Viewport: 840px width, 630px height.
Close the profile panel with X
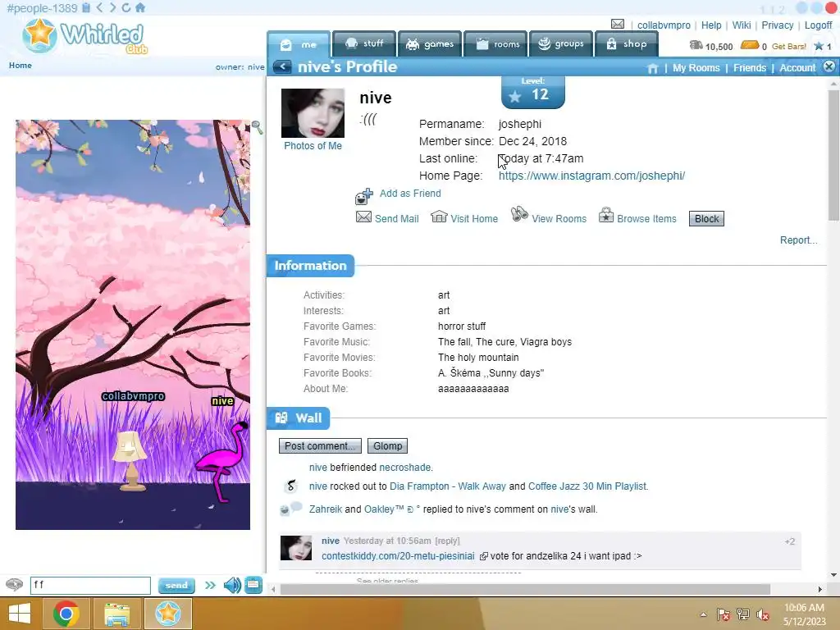(x=829, y=66)
